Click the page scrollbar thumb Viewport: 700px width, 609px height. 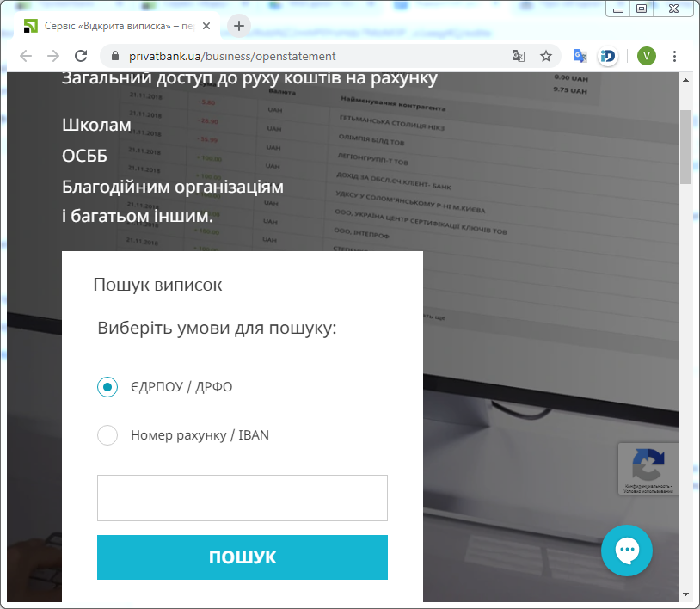(x=685, y=146)
